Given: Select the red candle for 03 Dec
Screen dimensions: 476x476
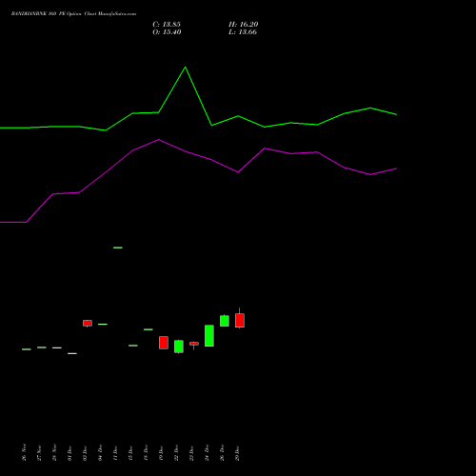Looking at the screenshot, I should point(88,323).
